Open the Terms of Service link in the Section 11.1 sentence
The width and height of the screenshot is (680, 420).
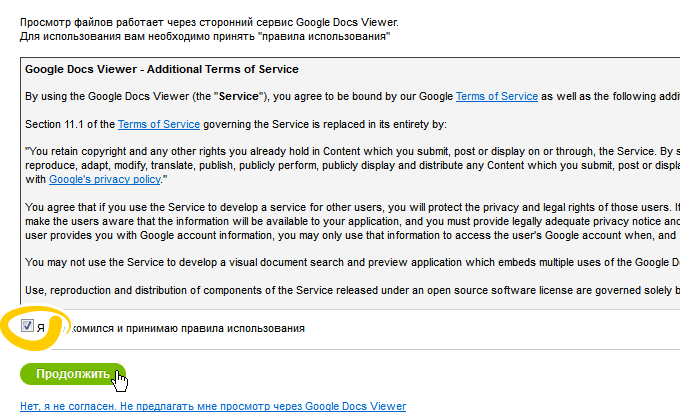tap(159, 125)
